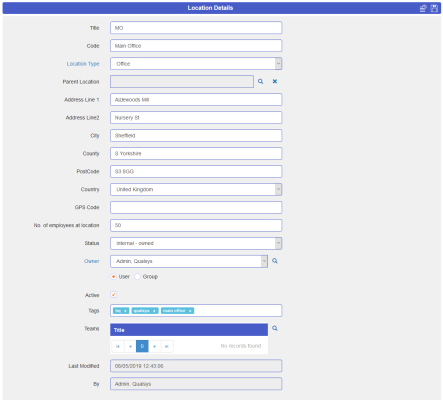443x400 pixels.
Task: Click the Owner label link
Action: click(92, 261)
